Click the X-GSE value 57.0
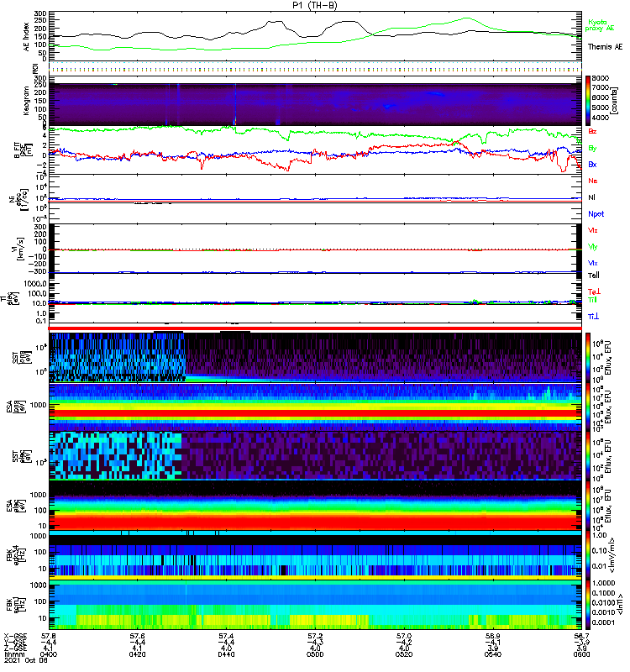 (x=404, y=636)
